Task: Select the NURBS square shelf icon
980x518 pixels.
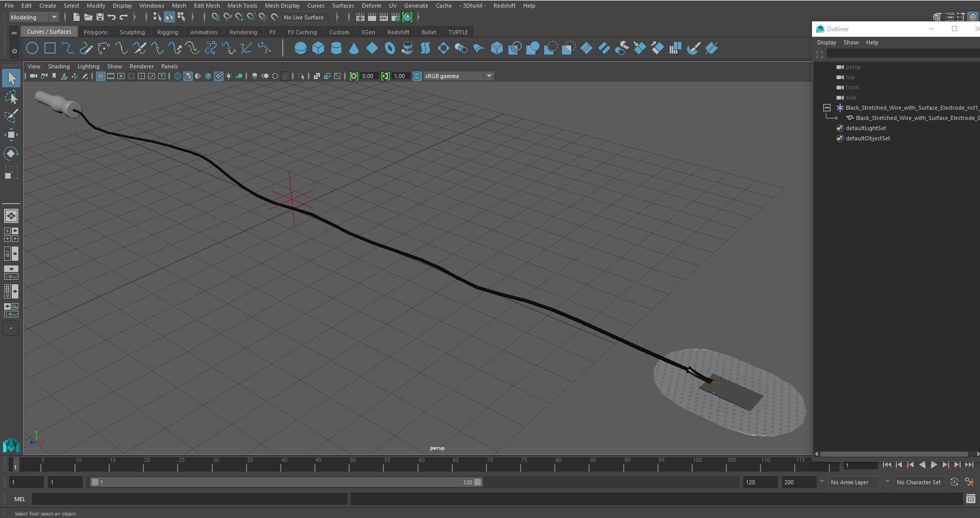Action: pyautogui.click(x=50, y=48)
